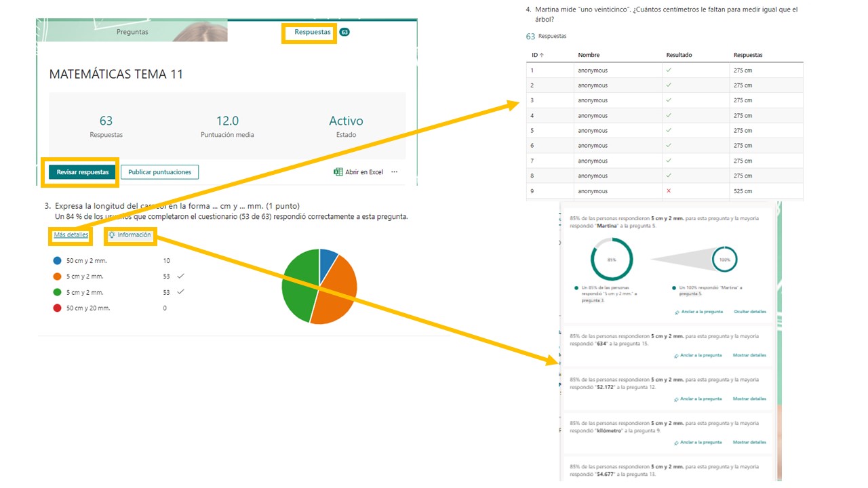This screenshot has width=868, height=488.
Task: Click the pin icon on the "kilómetro" insight
Action: point(677,442)
